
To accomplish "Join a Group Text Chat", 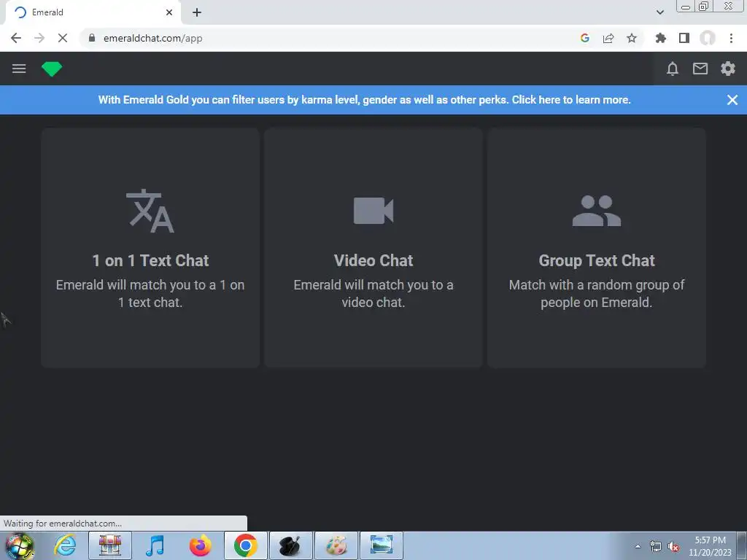I will [x=597, y=248].
